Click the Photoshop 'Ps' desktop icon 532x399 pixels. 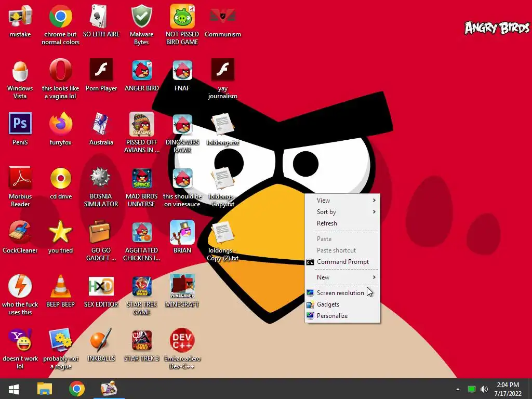click(x=20, y=124)
